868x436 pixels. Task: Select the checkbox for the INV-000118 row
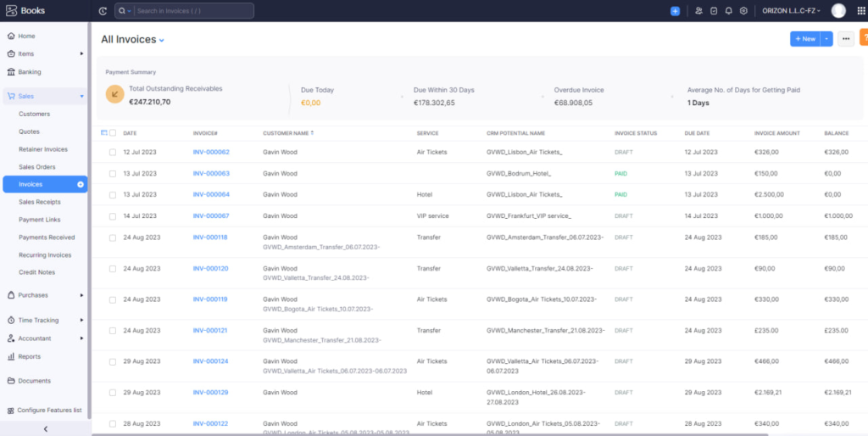point(113,238)
